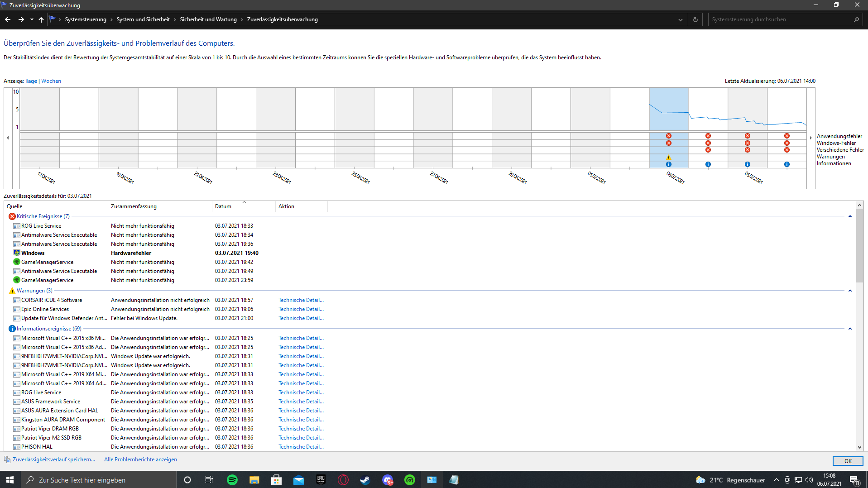The image size is (868, 488).
Task: Open the Opera browser from the taskbar
Action: click(343, 480)
